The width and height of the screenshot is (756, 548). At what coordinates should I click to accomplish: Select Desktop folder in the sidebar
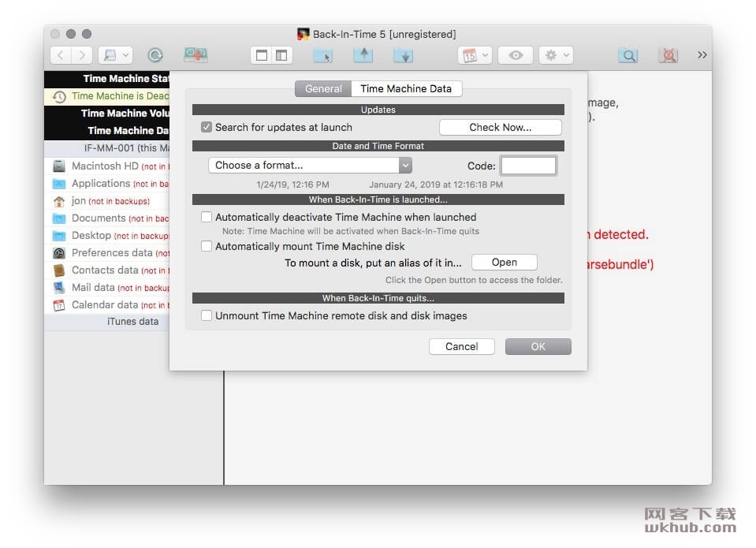click(107, 236)
